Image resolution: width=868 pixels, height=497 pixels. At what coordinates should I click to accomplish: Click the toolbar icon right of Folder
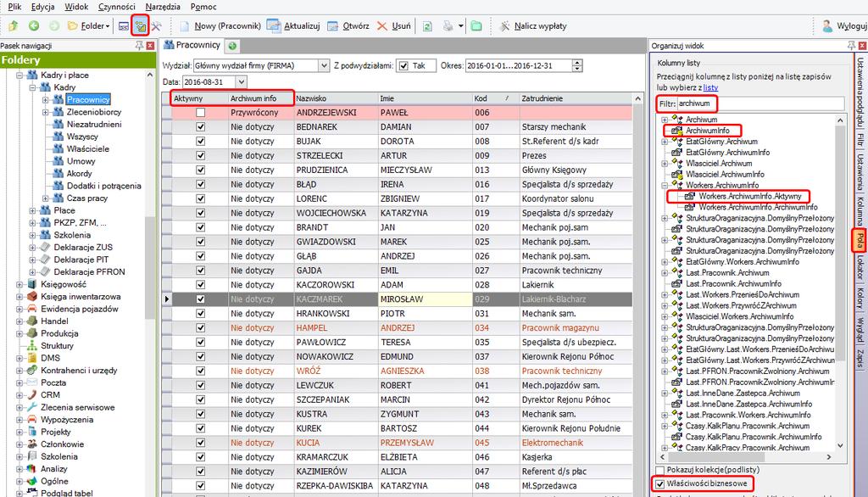[124, 26]
